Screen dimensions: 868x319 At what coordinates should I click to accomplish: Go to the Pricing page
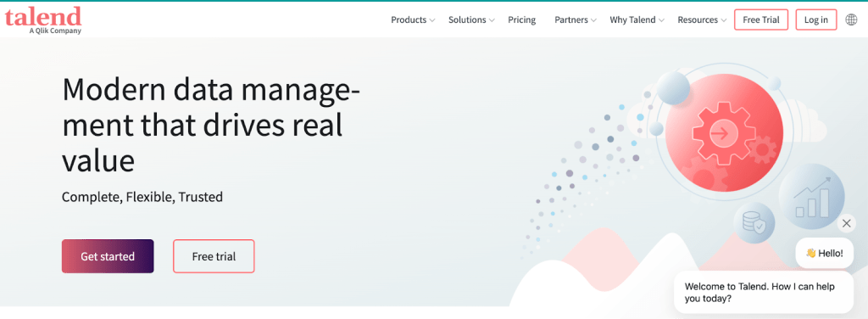[522, 20]
